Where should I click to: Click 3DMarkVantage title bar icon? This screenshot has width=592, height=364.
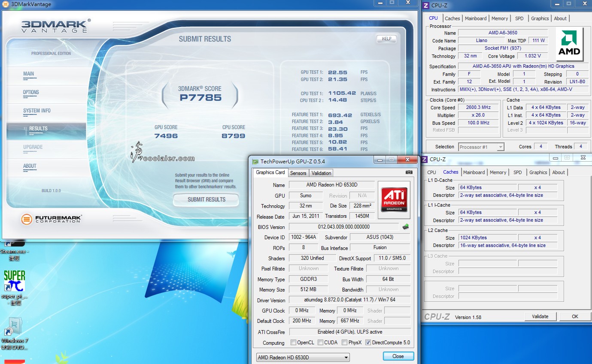click(x=5, y=4)
